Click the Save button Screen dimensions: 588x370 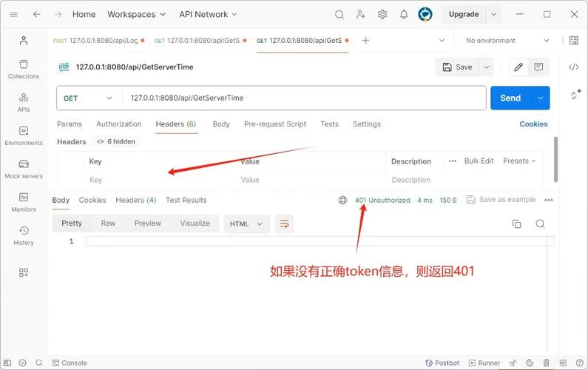pos(457,67)
